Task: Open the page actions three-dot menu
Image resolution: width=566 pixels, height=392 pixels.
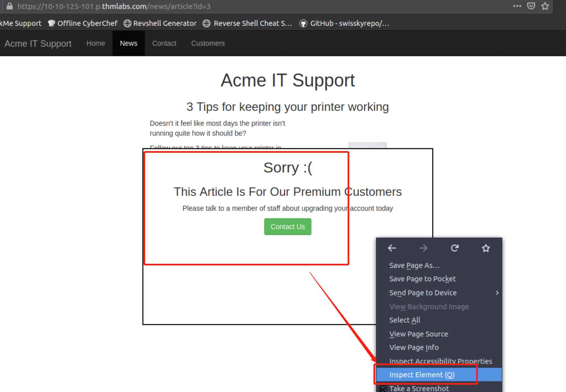Action: click(x=517, y=6)
